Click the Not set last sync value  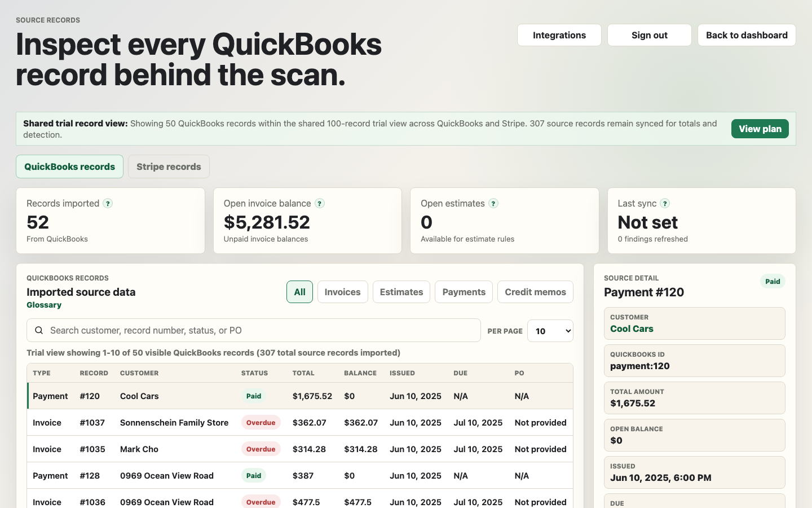point(647,222)
